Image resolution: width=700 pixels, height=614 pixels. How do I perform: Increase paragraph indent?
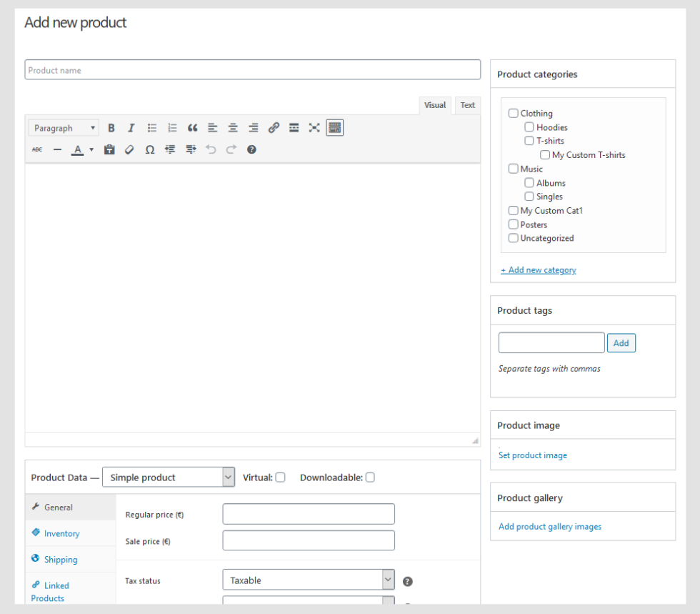(191, 149)
